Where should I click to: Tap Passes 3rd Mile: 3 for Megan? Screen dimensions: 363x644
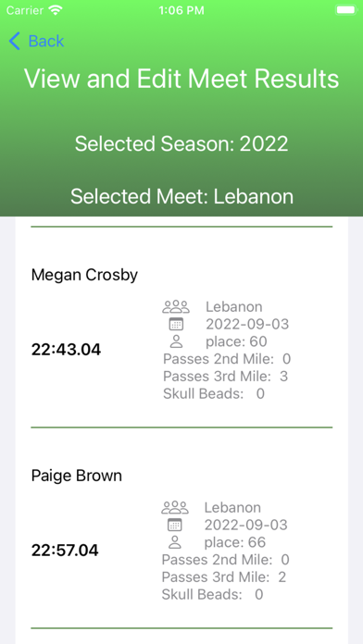[x=225, y=377]
